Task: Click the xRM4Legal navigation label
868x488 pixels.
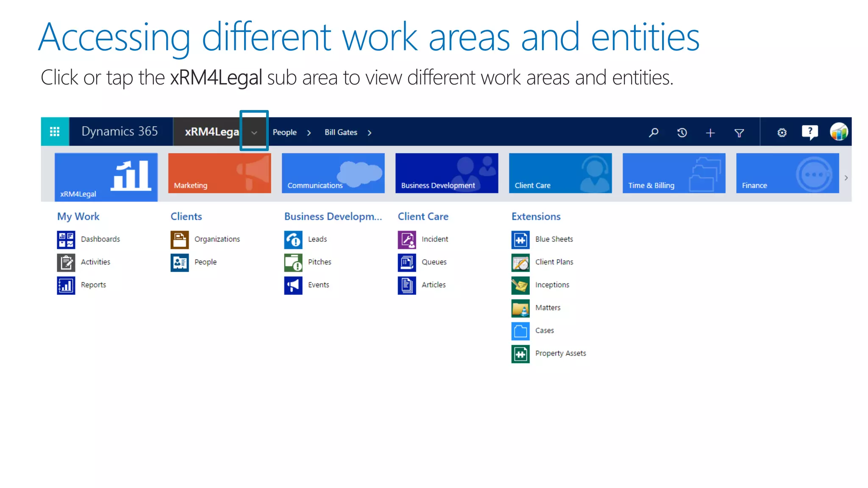Action: pyautogui.click(x=211, y=132)
